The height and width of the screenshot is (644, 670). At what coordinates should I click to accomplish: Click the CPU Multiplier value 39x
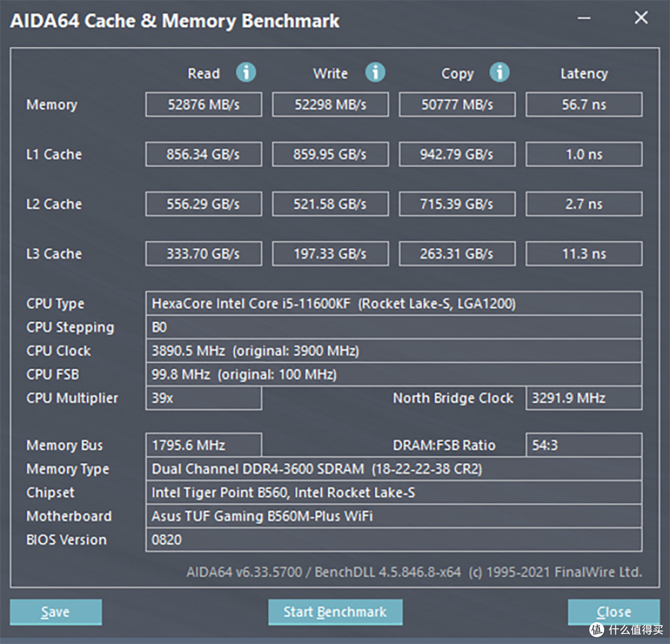(203, 398)
